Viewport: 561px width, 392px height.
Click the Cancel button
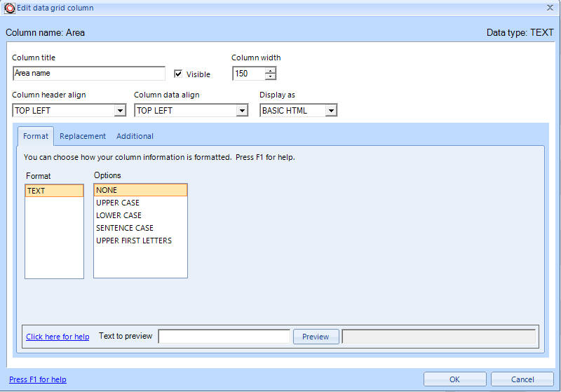[522, 379]
